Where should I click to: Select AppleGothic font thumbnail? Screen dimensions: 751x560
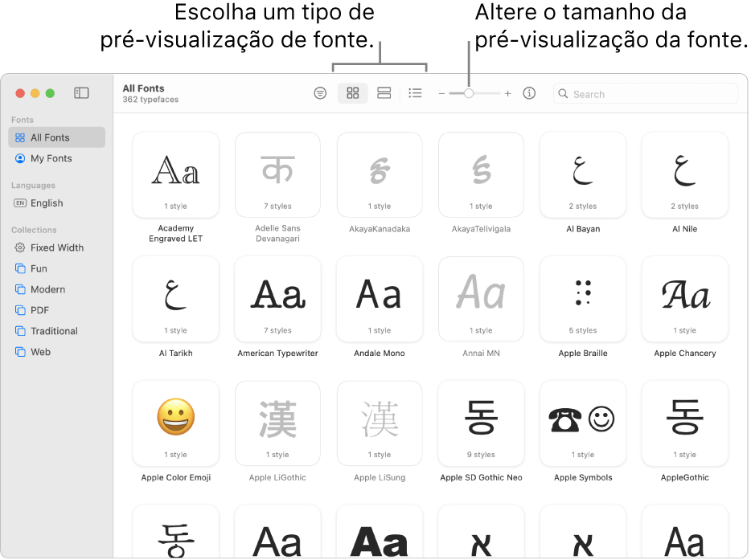coord(684,423)
